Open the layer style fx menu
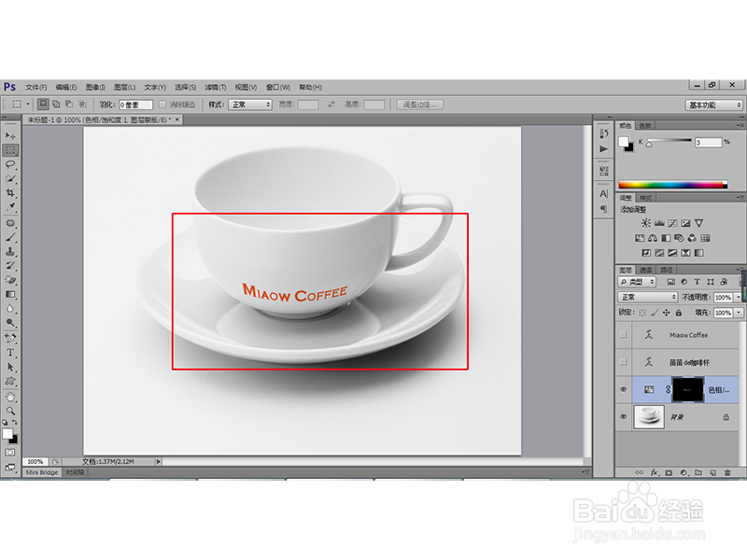Image resolution: width=747 pixels, height=560 pixels. pos(655,472)
